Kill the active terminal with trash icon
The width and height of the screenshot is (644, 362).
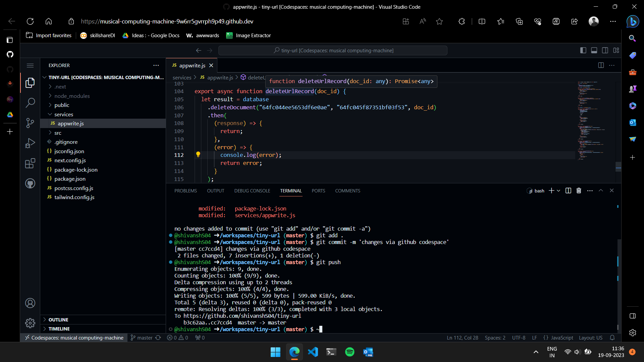(x=578, y=190)
